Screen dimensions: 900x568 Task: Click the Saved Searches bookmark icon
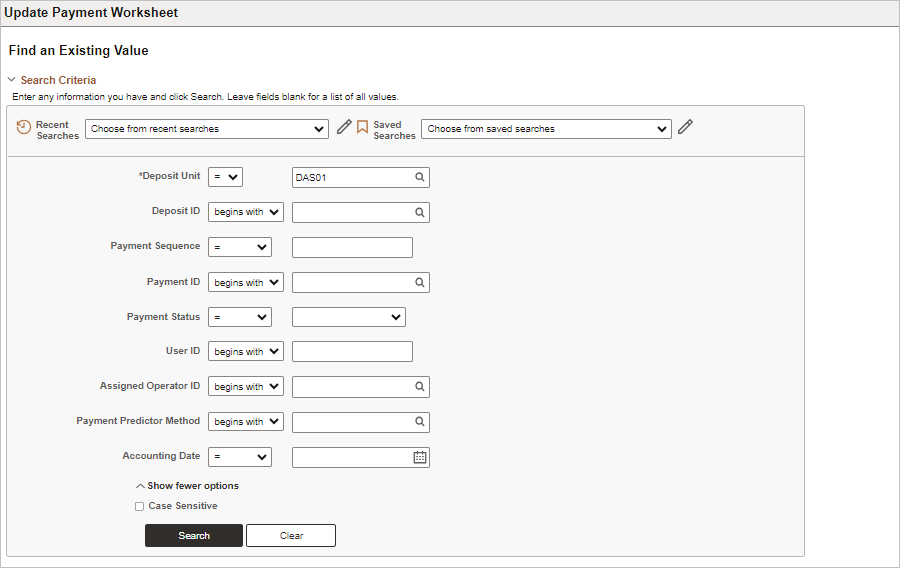362,127
